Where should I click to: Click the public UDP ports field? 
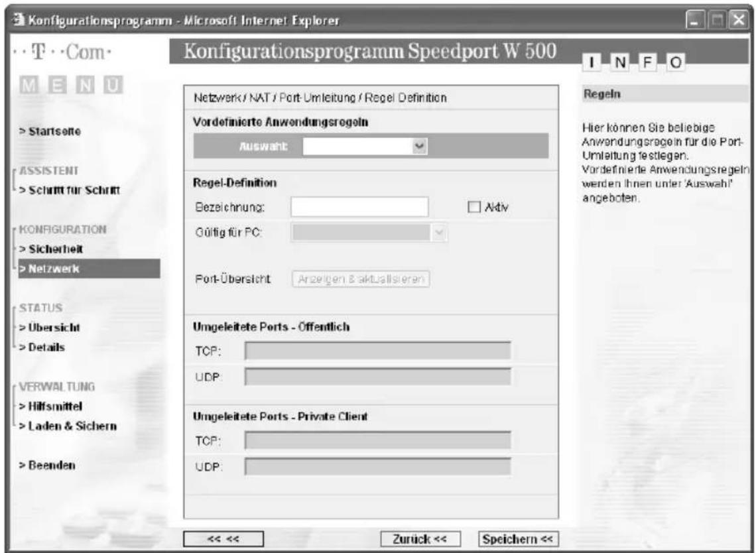377,377
